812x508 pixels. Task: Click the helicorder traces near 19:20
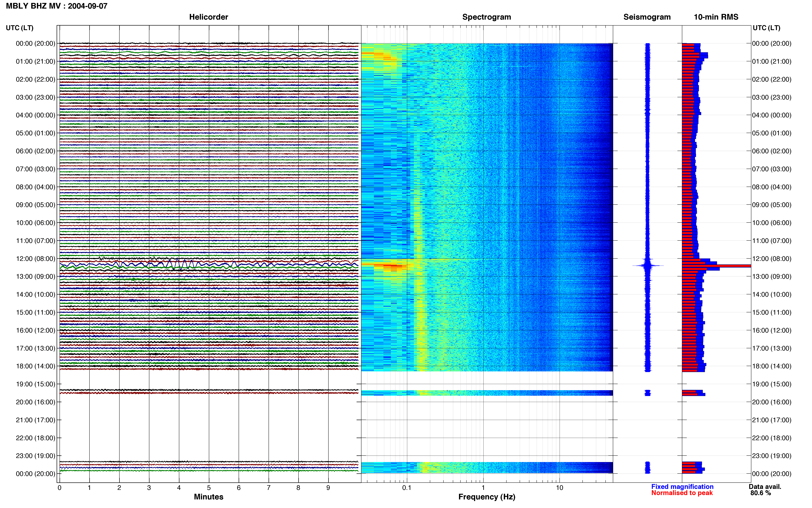pos(209,391)
